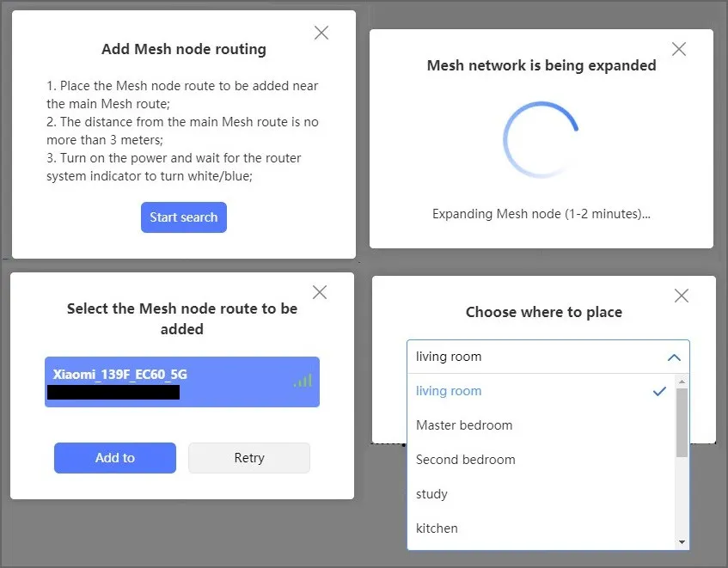Close the Choose where to place dialog
Viewport: 728px width, 568px height.
coord(682,296)
